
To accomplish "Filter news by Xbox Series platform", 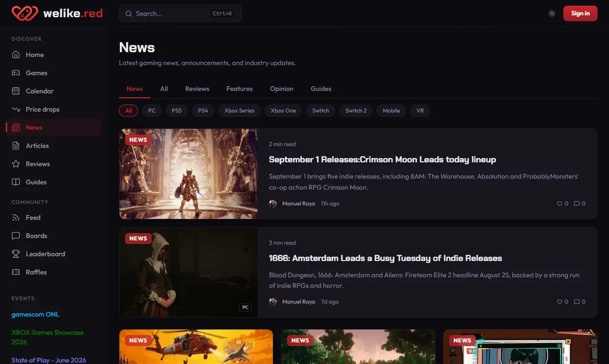I will pos(239,111).
